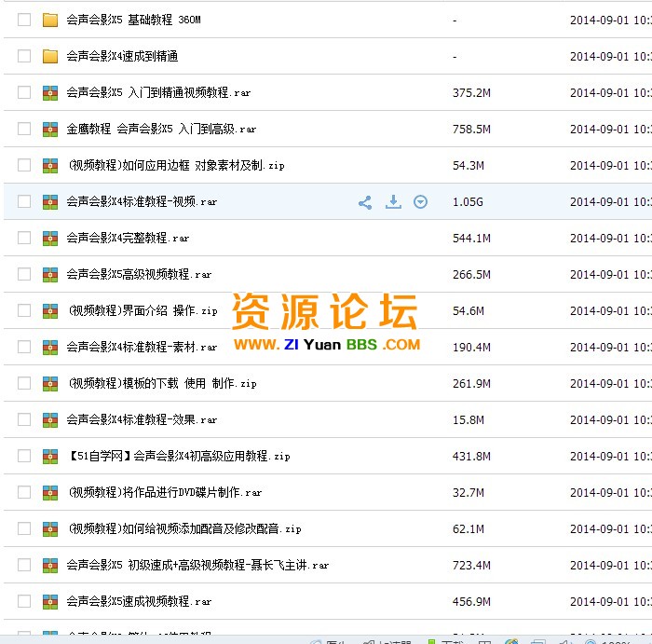Click the size value 431.8M
652x644 pixels.
pyautogui.click(x=471, y=457)
